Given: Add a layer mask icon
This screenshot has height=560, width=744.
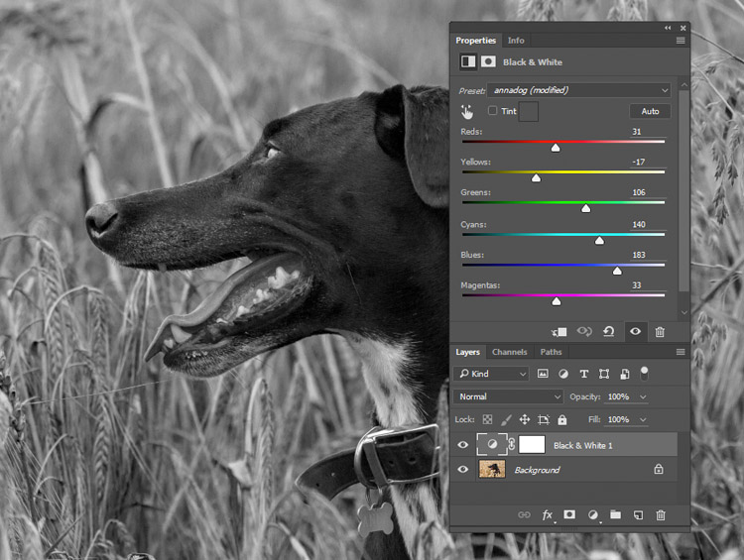Looking at the screenshot, I should 569,514.
